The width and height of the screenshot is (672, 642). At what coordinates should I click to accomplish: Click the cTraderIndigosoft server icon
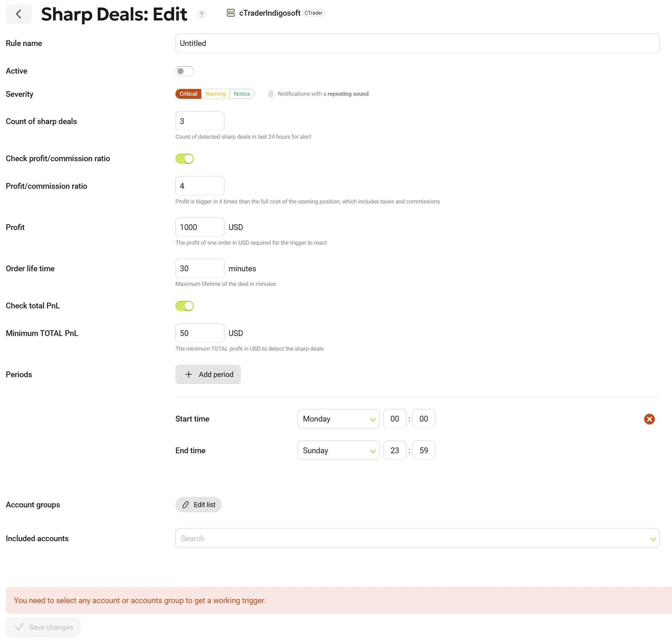tap(231, 13)
